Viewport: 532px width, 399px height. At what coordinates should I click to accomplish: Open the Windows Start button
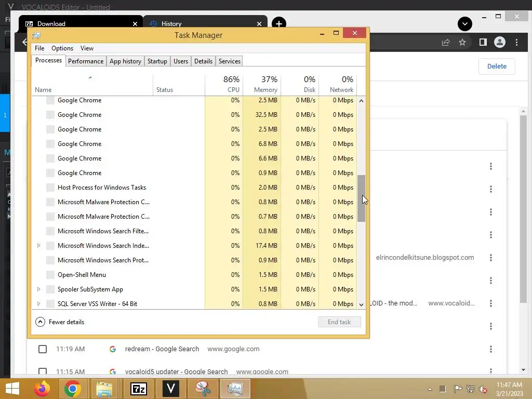coord(12,389)
